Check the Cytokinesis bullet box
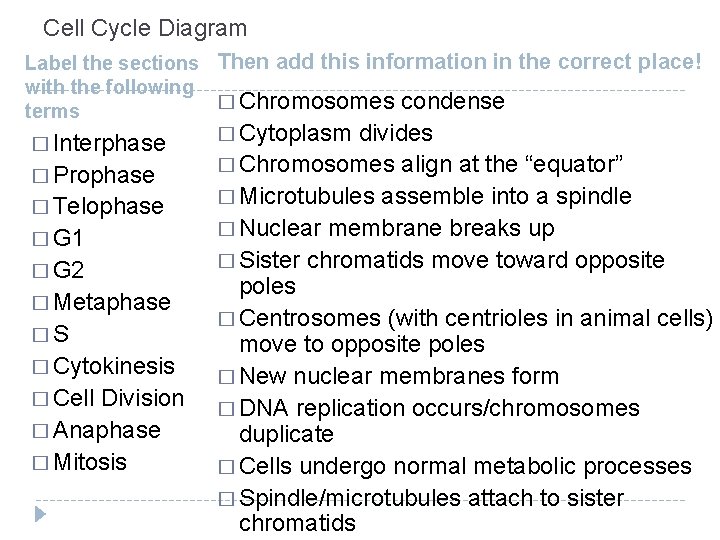This screenshot has height=540, width=720. [x=40, y=366]
